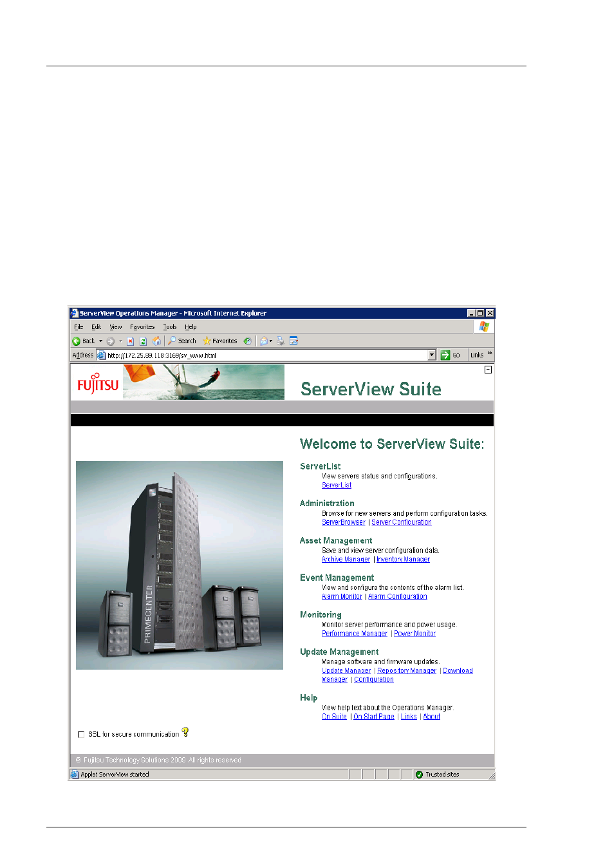Screen dimensions: 614x868
Task: Click the page icon beside the URL
Action: (101, 355)
